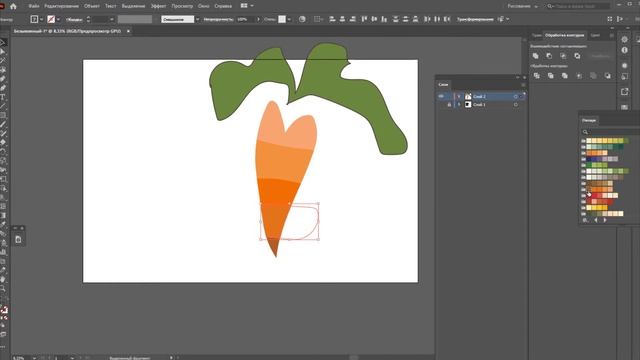Click the swatches search field
This screenshot has width=640, height=360.
click(612, 132)
